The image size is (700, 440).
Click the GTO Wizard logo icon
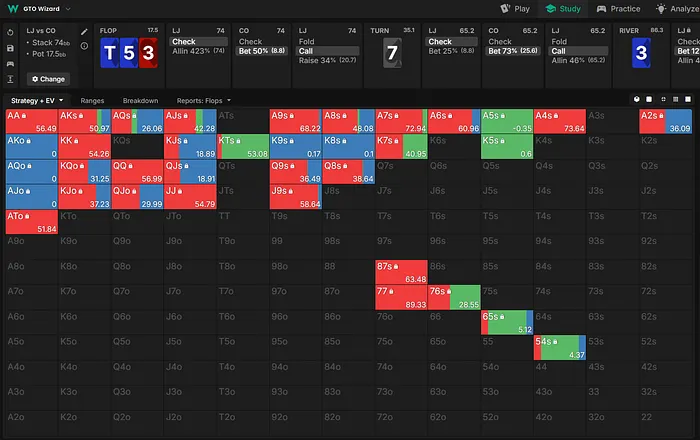coord(11,8)
